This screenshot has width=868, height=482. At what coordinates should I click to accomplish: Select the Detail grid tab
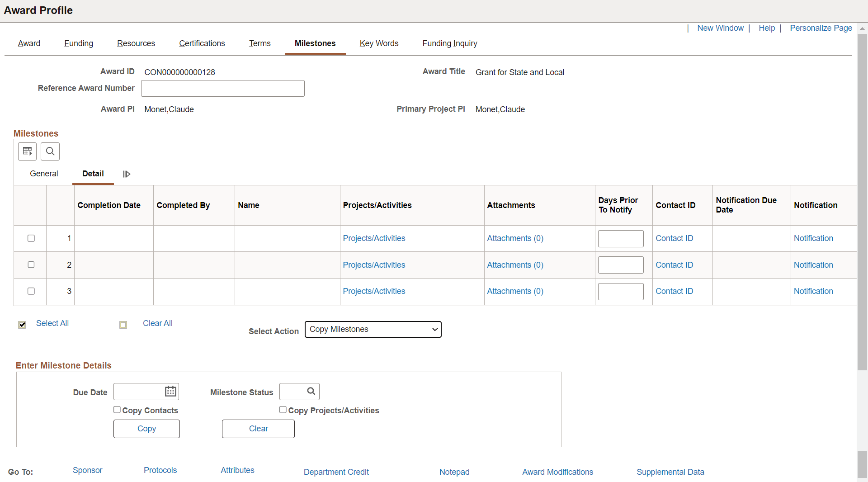93,174
